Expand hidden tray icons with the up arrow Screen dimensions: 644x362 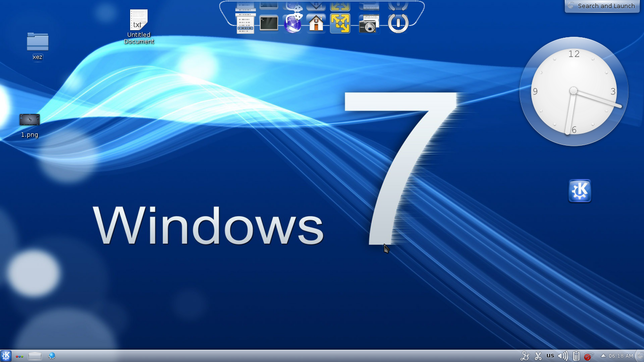point(603,356)
